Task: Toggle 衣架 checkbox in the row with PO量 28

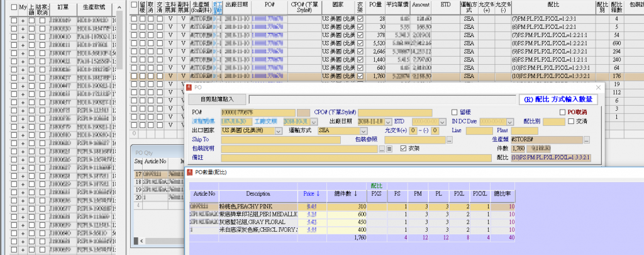Action: pyautogui.click(x=360, y=19)
